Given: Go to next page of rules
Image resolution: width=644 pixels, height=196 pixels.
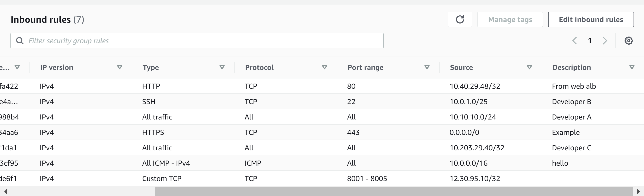Looking at the screenshot, I should click(605, 41).
